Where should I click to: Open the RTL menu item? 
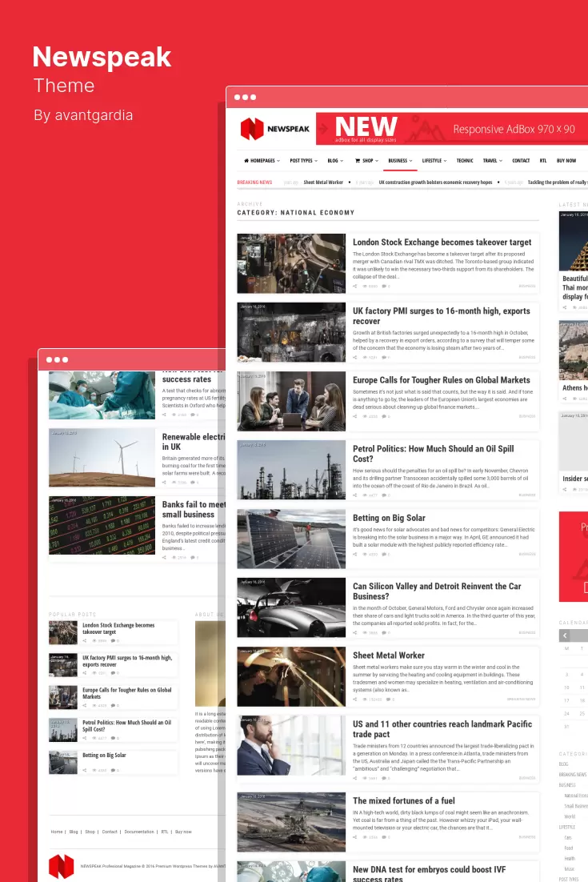(543, 161)
